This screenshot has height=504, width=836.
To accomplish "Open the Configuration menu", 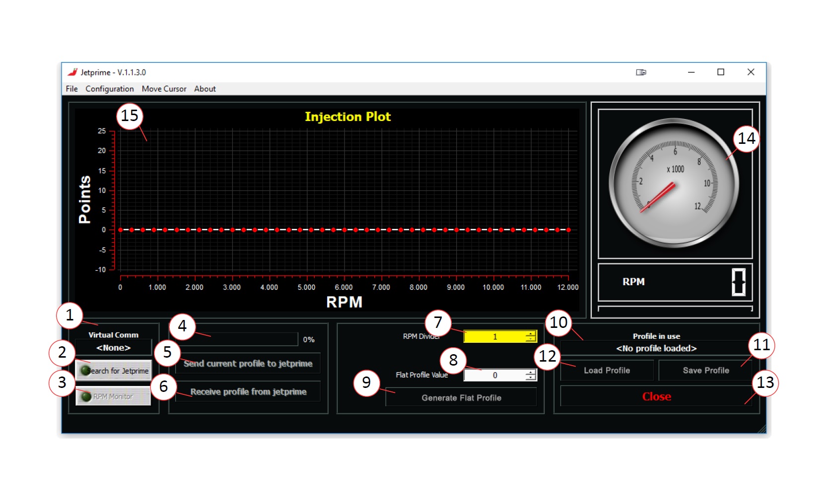I will [x=109, y=89].
